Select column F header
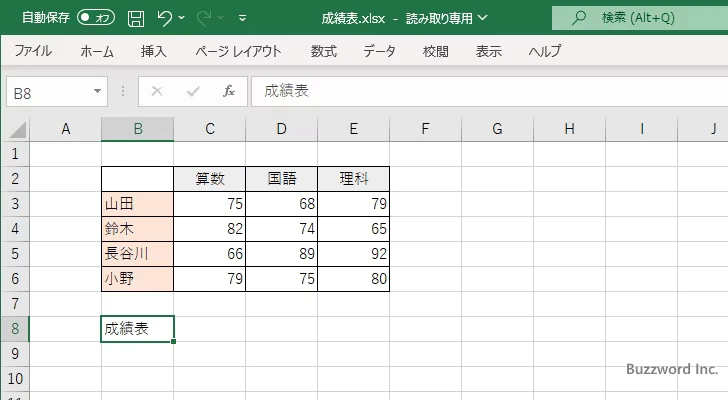728x400 pixels. 425,129
